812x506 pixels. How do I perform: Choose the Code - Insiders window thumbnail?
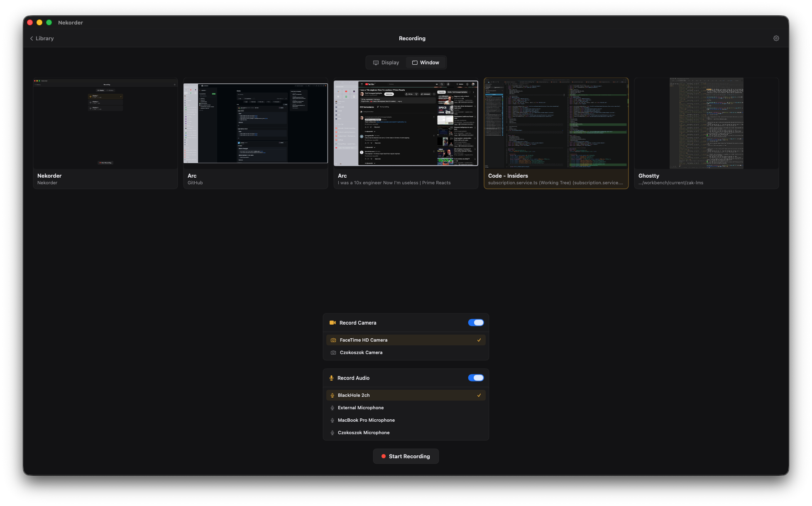pyautogui.click(x=556, y=124)
